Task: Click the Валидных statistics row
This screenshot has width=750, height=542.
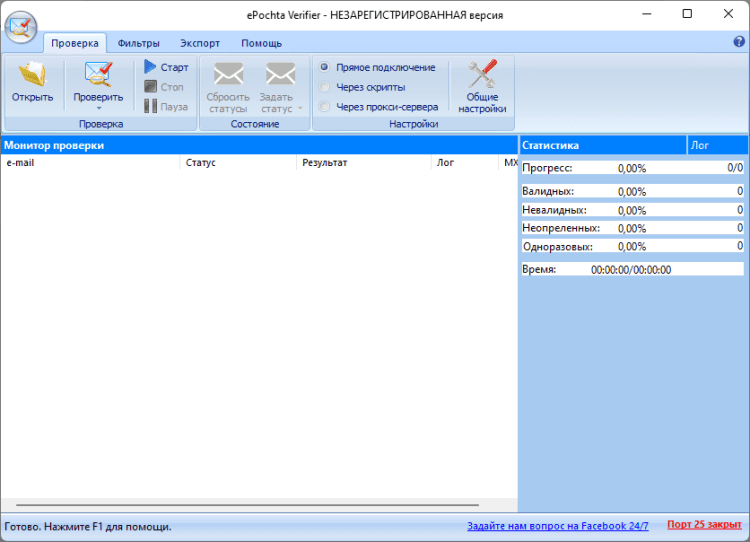Action: (x=632, y=191)
